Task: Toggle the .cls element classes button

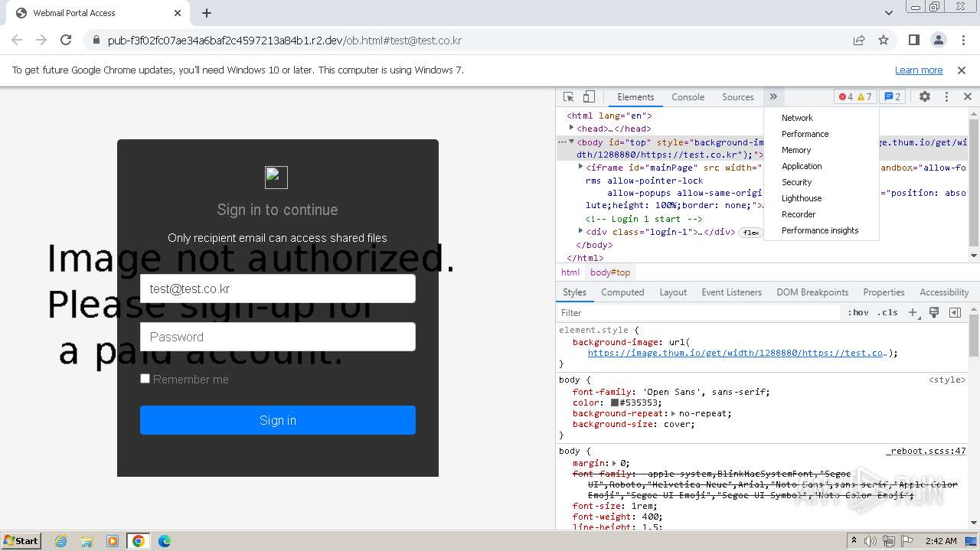Action: point(887,312)
